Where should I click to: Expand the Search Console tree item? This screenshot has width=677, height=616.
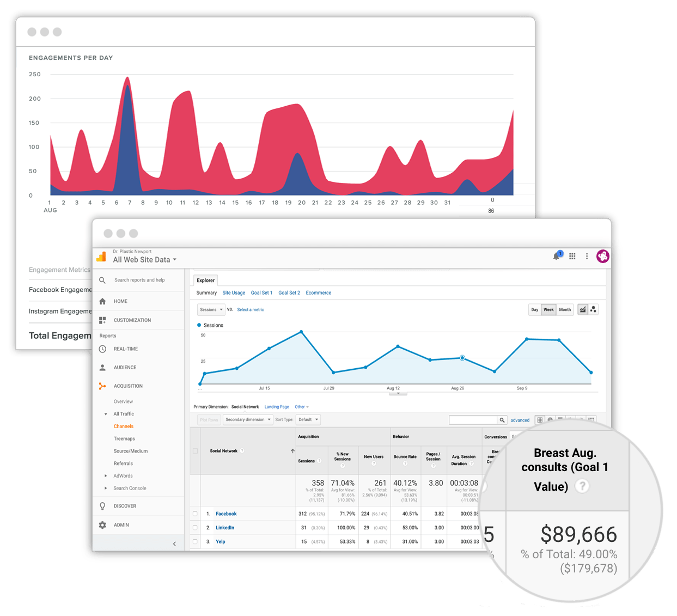106,489
